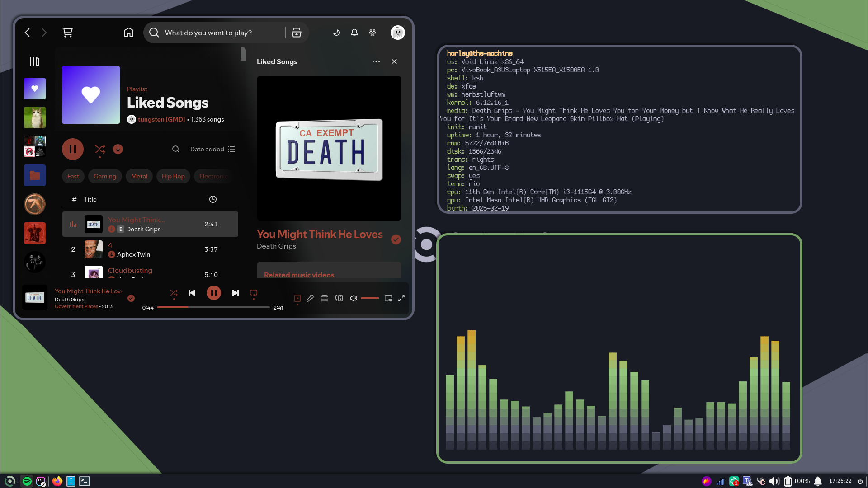This screenshot has width=868, height=488.
Task: Open the Aphex Twin artist link
Action: pyautogui.click(x=133, y=254)
